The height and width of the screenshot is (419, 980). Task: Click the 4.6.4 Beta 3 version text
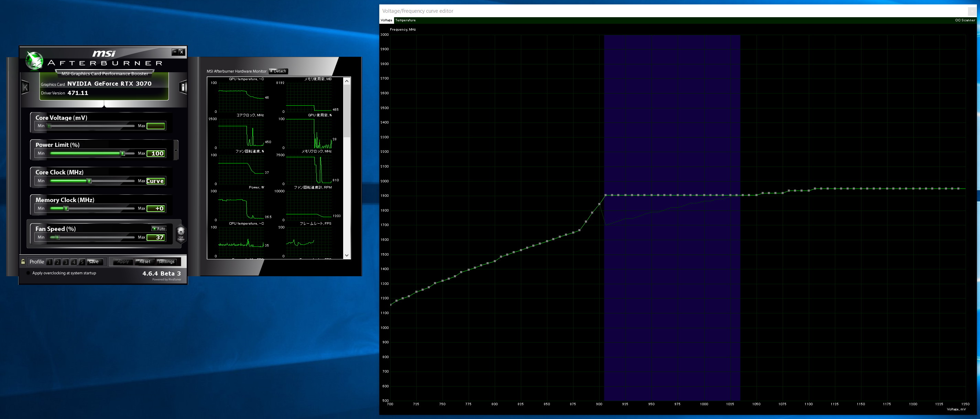(162, 273)
